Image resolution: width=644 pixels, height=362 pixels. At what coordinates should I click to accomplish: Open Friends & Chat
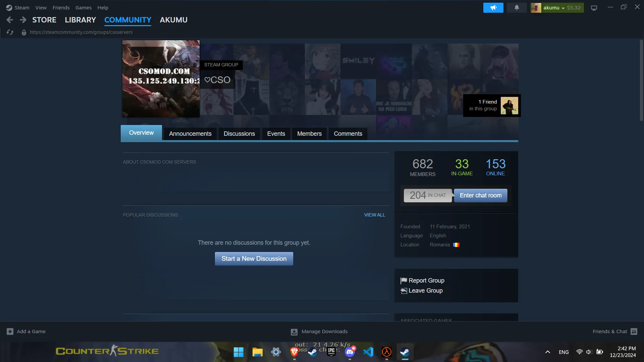(610, 331)
